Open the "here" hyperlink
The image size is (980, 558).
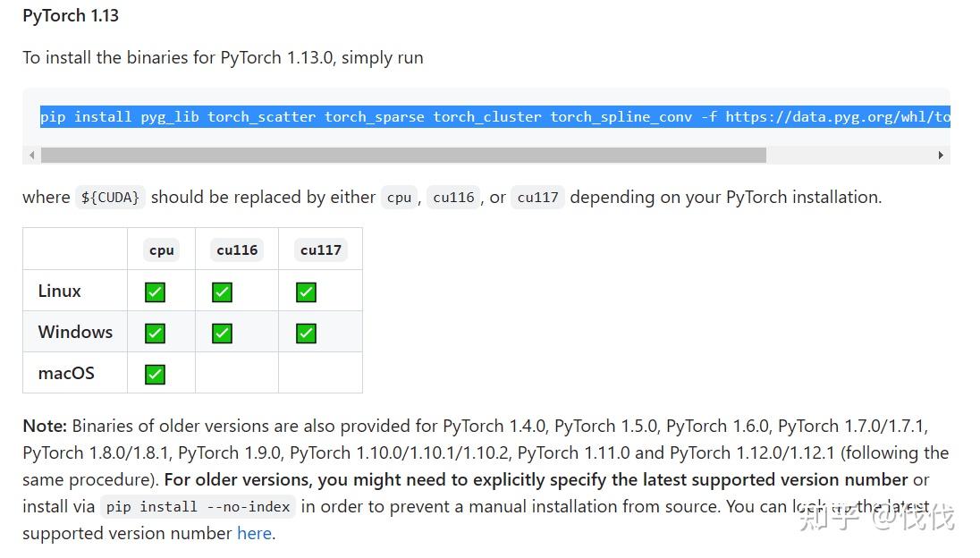254,533
